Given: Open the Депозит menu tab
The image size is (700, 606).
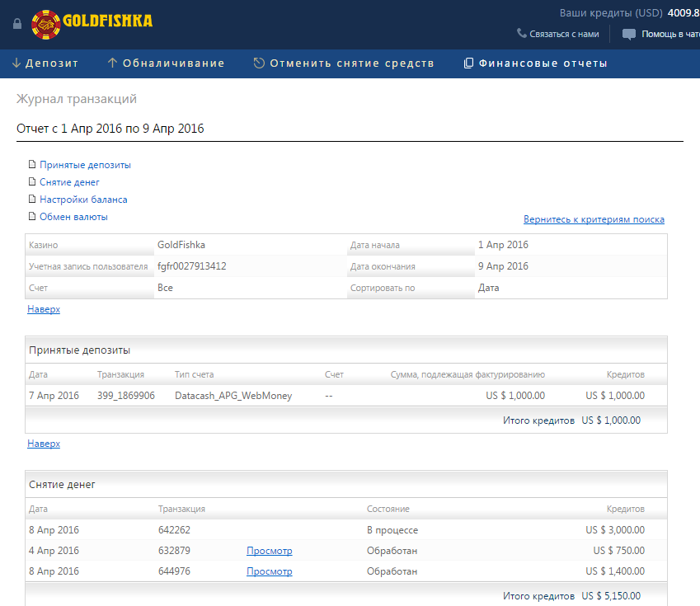Looking at the screenshot, I should pyautogui.click(x=45, y=63).
